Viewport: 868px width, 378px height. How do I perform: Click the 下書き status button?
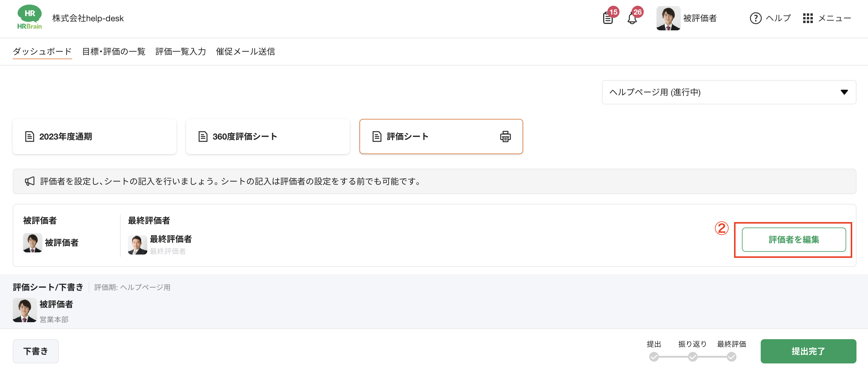(35, 351)
